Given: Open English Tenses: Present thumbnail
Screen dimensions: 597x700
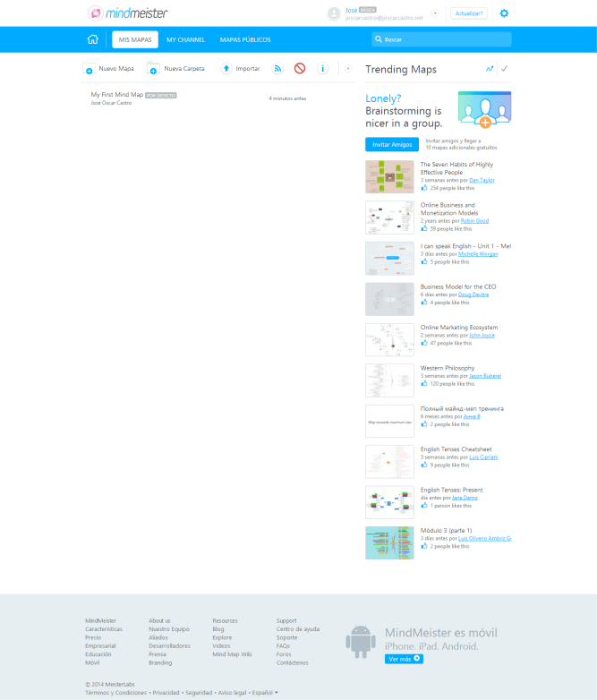Looking at the screenshot, I should pyautogui.click(x=389, y=502).
